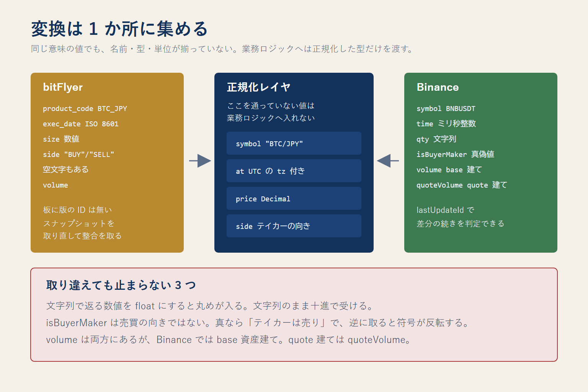
Task: Click the 取り違えても止まらない 3 つ heading
Action: [121, 285]
